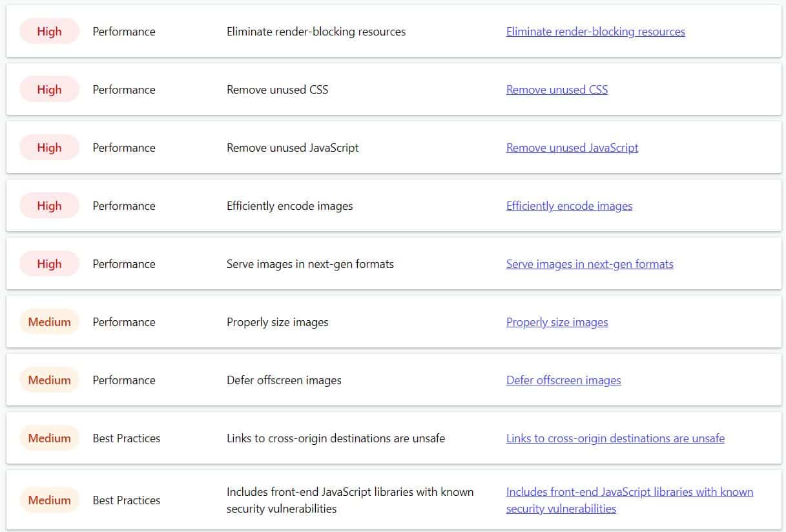Select Medium badge for cross-origin destinations row

pos(49,438)
